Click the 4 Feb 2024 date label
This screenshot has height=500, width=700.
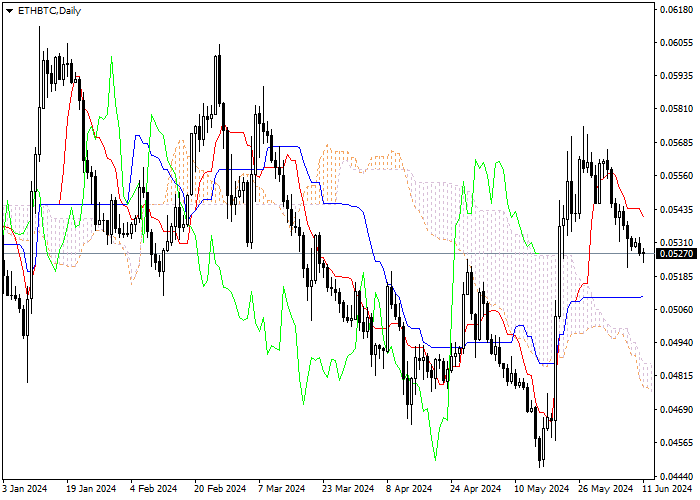click(154, 488)
